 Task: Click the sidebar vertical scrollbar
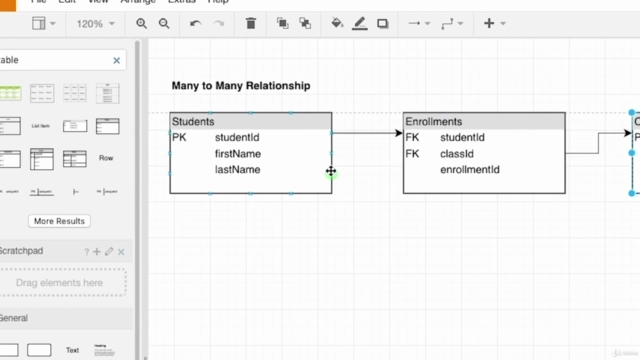(x=137, y=196)
